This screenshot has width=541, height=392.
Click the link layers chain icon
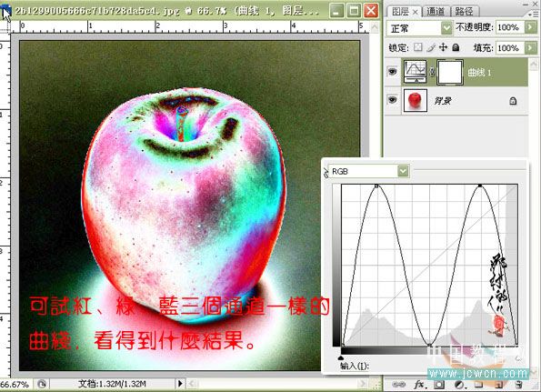tap(398, 385)
